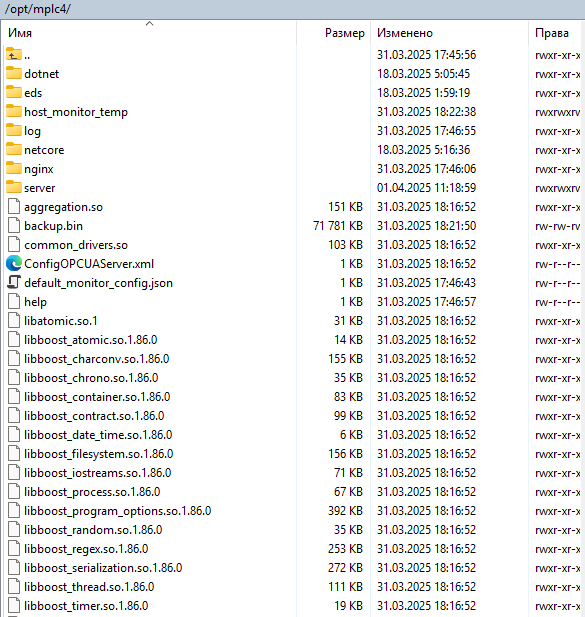Click the 392 KB size value
Image resolution: width=585 pixels, height=617 pixels.
pyautogui.click(x=345, y=511)
